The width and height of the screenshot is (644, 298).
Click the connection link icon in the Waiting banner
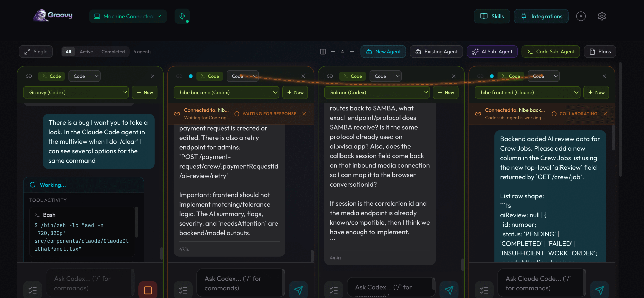(x=177, y=114)
